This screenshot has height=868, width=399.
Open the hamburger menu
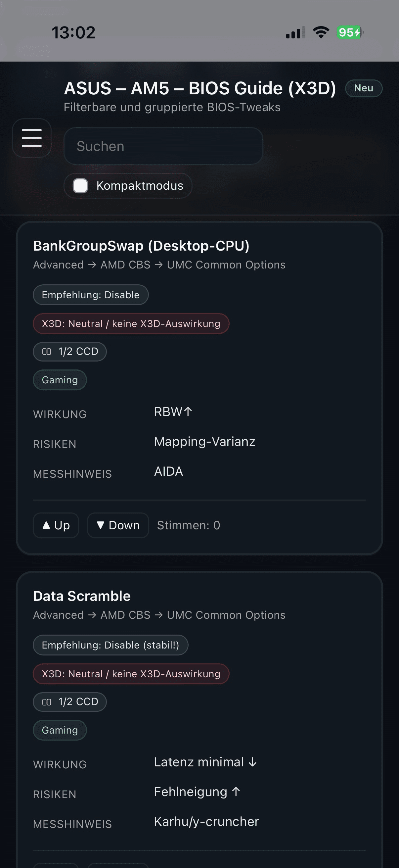[x=32, y=138]
